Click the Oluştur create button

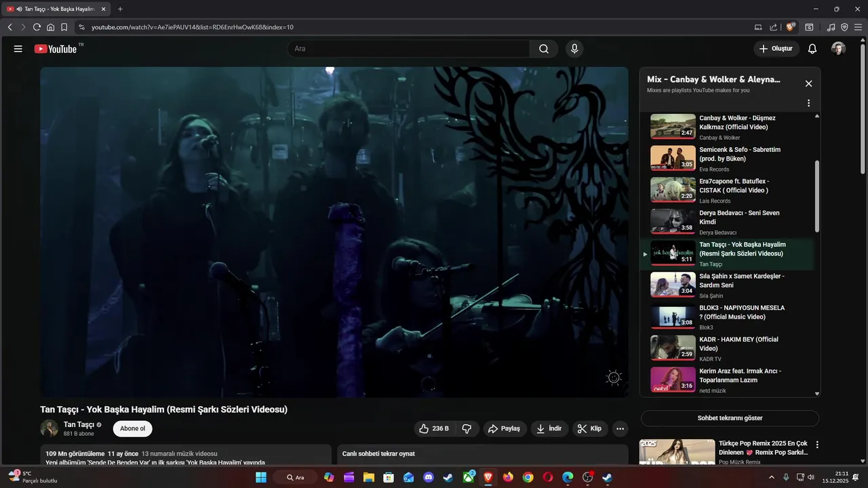coord(776,49)
